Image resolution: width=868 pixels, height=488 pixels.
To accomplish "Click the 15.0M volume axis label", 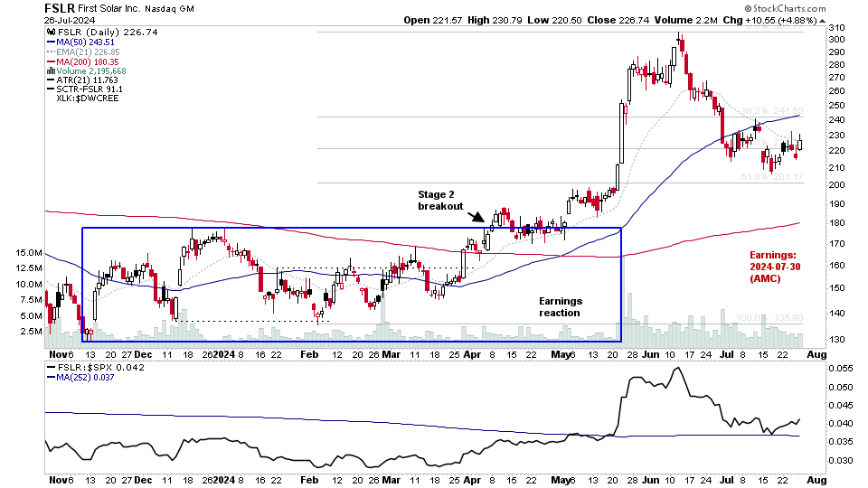I will coord(29,253).
